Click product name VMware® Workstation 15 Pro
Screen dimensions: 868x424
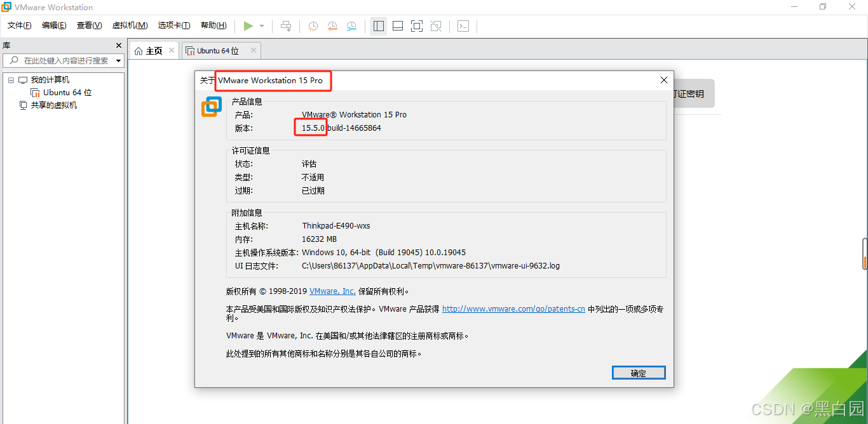point(354,115)
